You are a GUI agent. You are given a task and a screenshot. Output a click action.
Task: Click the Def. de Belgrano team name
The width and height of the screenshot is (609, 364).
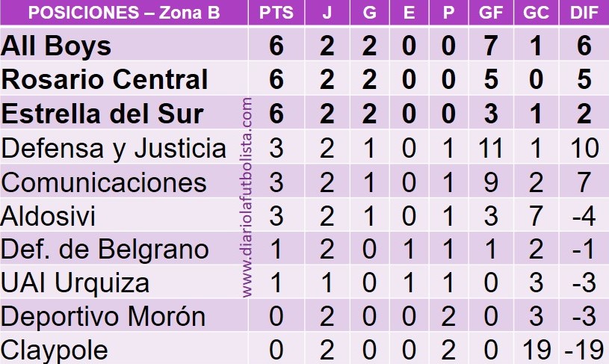point(104,250)
